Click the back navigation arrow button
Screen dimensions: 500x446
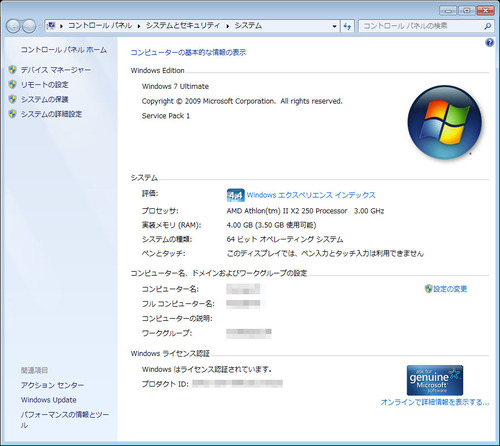(13, 26)
